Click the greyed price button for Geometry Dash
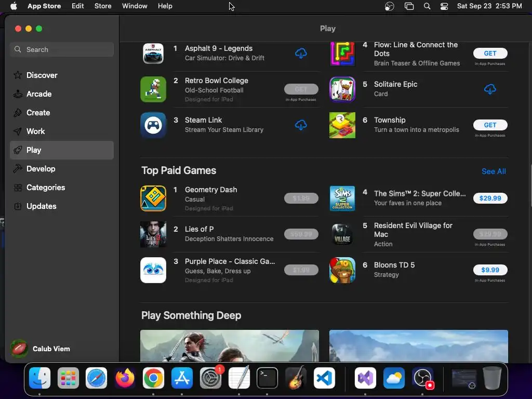Viewport: 532px width, 399px height. coord(301,198)
